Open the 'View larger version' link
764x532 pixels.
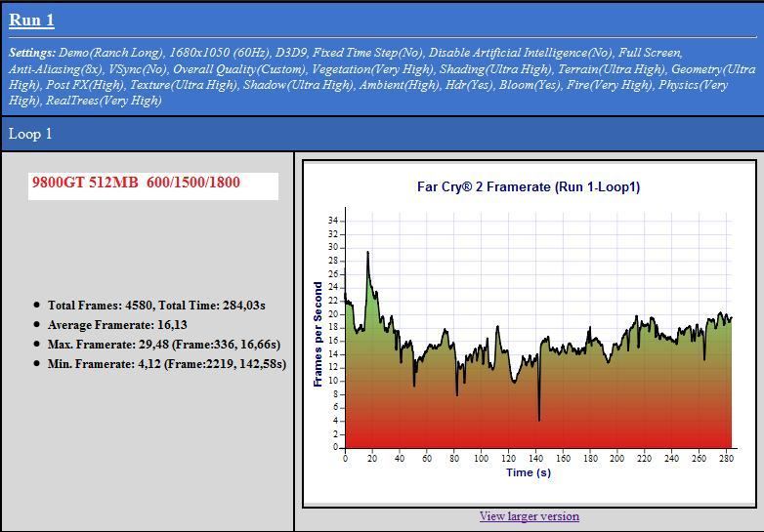coord(530,516)
